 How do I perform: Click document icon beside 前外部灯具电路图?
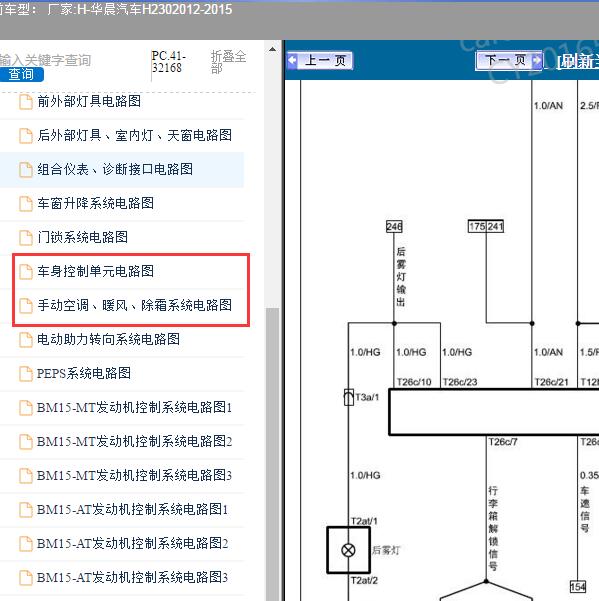[26, 102]
